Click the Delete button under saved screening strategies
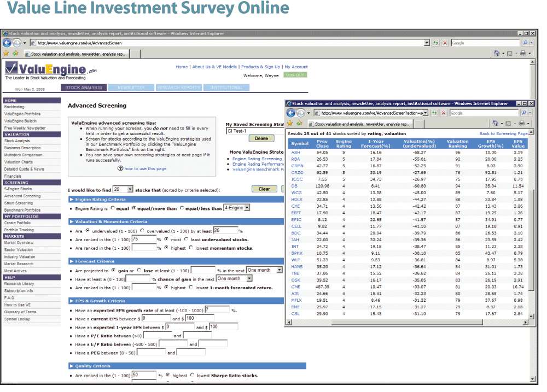 click(x=261, y=138)
